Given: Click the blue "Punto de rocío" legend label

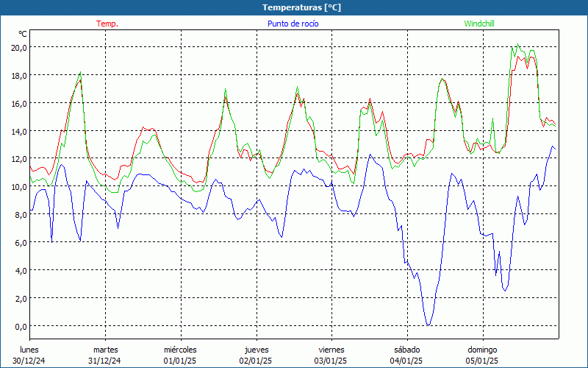Looking at the screenshot, I should coord(293,24).
